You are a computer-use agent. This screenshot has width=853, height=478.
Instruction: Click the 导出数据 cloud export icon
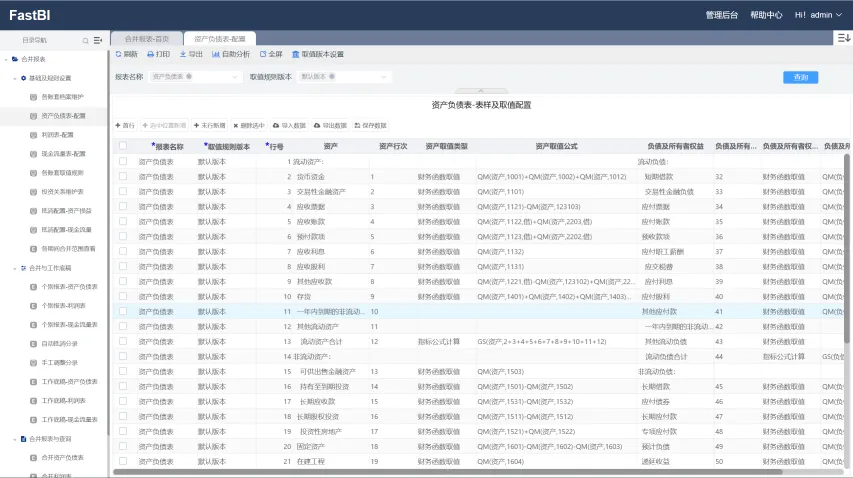click(317, 126)
